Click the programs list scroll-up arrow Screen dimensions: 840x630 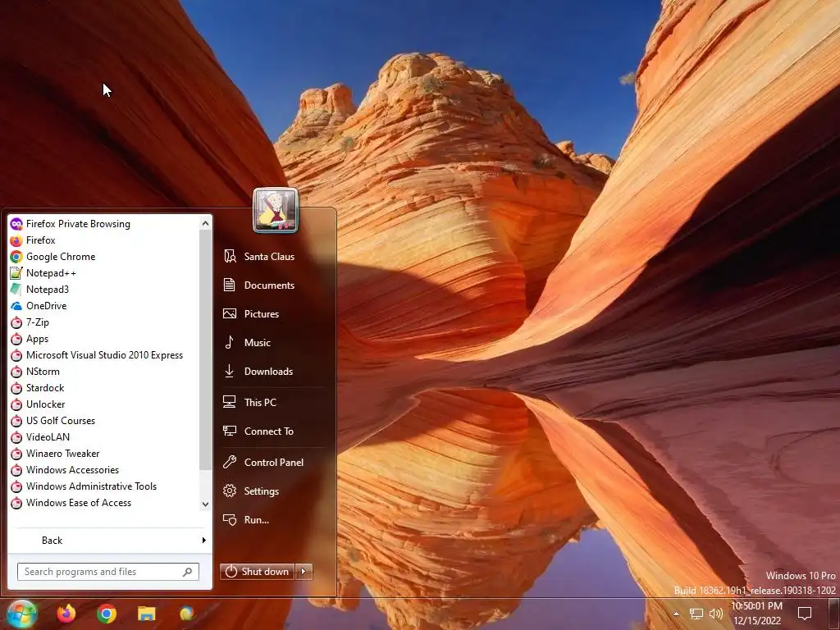tap(205, 223)
